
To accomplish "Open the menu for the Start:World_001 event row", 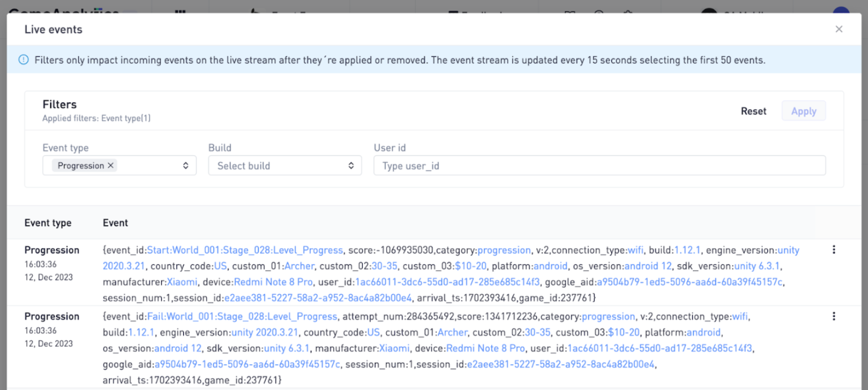I will tap(834, 250).
